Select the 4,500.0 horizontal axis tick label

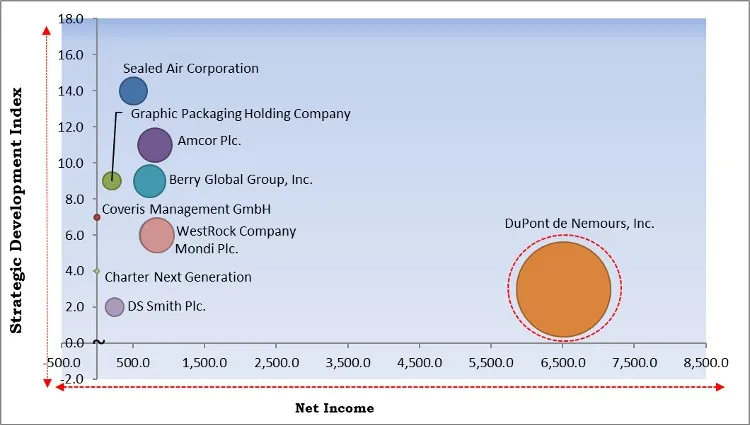coord(420,362)
